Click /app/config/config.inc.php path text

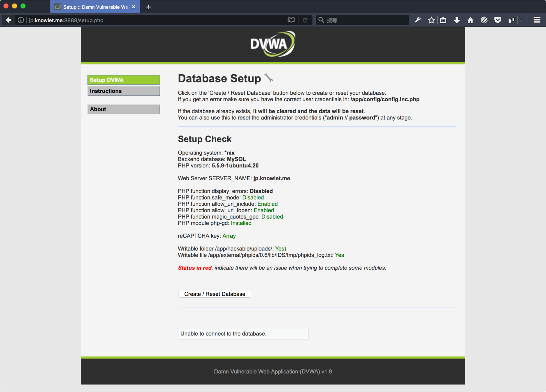385,99
